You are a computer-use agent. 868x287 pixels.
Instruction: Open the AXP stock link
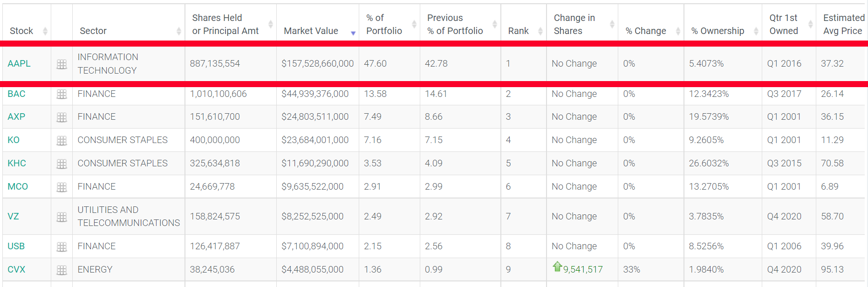(x=16, y=116)
